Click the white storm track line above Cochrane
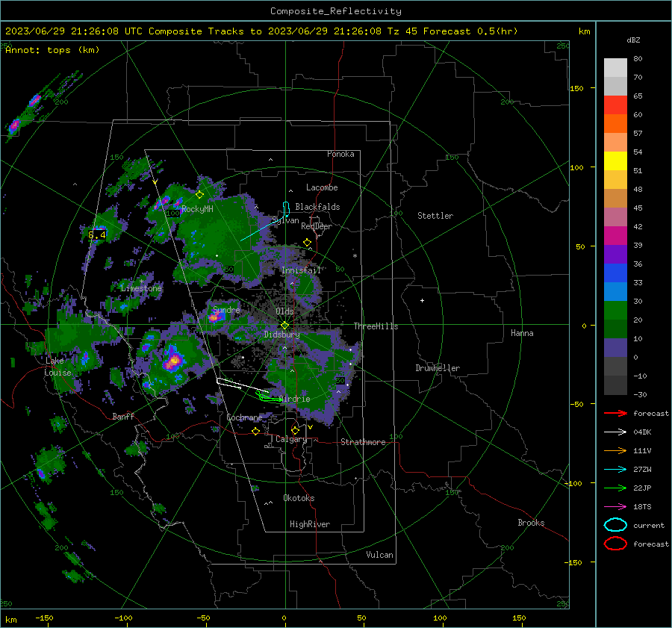The image size is (672, 628). (x=242, y=385)
